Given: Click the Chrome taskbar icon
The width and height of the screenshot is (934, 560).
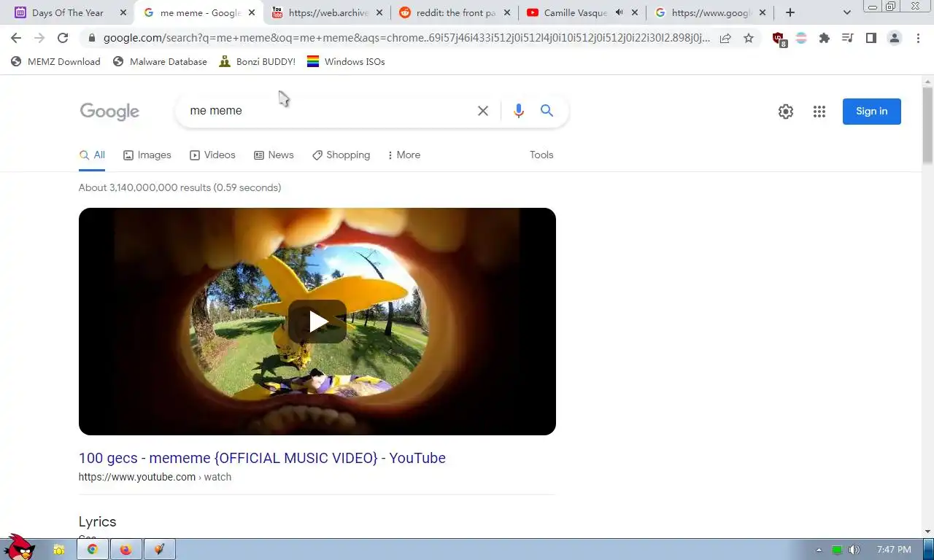Looking at the screenshot, I should click(x=93, y=550).
